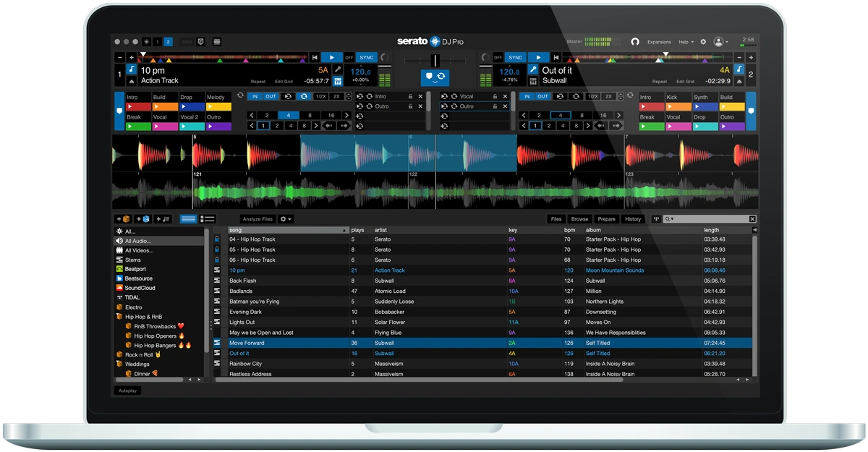868x452 pixels.
Task: Open the Beatsource library
Action: click(x=137, y=278)
